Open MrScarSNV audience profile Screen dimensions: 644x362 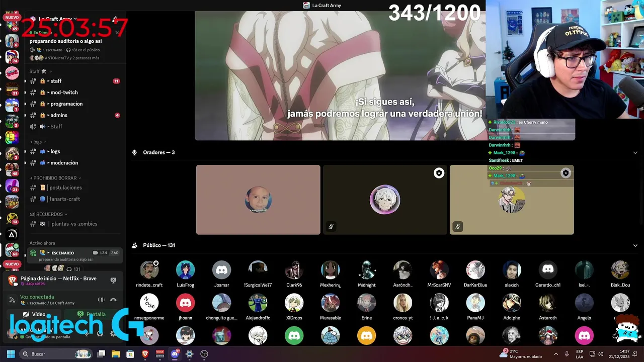[439, 274]
